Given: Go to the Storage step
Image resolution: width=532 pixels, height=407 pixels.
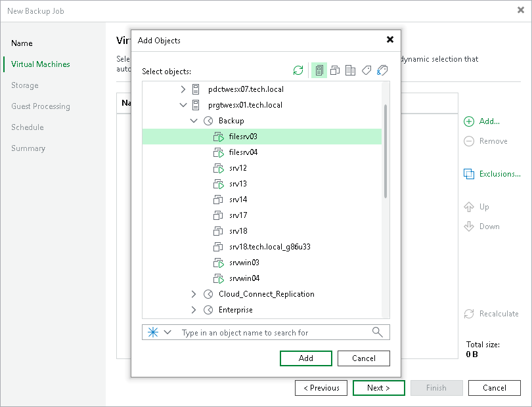Looking at the screenshot, I should tap(24, 85).
